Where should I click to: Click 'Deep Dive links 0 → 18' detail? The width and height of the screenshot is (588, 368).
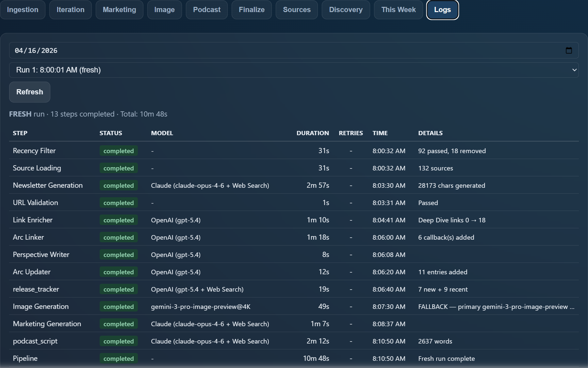click(452, 220)
